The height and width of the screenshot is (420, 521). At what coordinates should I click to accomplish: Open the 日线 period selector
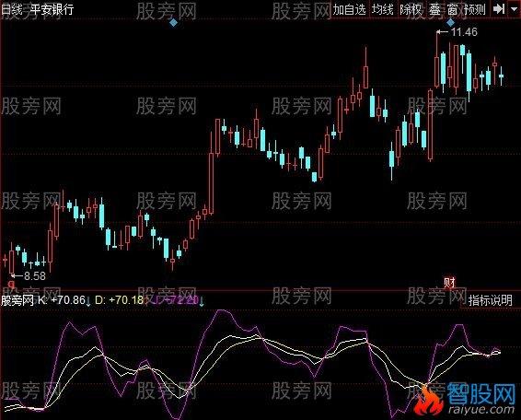coord(12,9)
